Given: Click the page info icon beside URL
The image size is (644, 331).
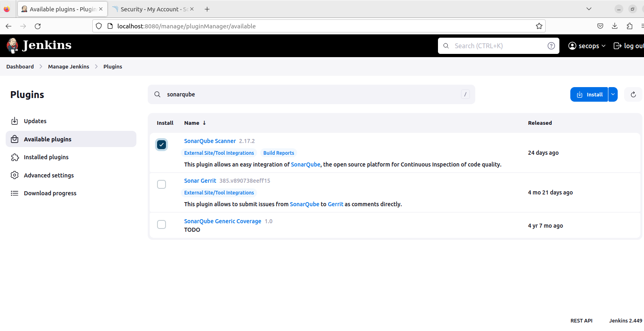Looking at the screenshot, I should (110, 26).
